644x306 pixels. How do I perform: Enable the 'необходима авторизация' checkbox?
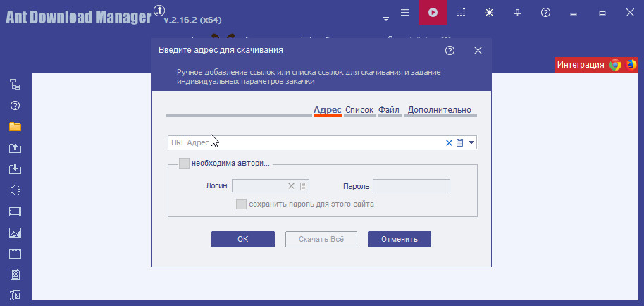pos(184,164)
